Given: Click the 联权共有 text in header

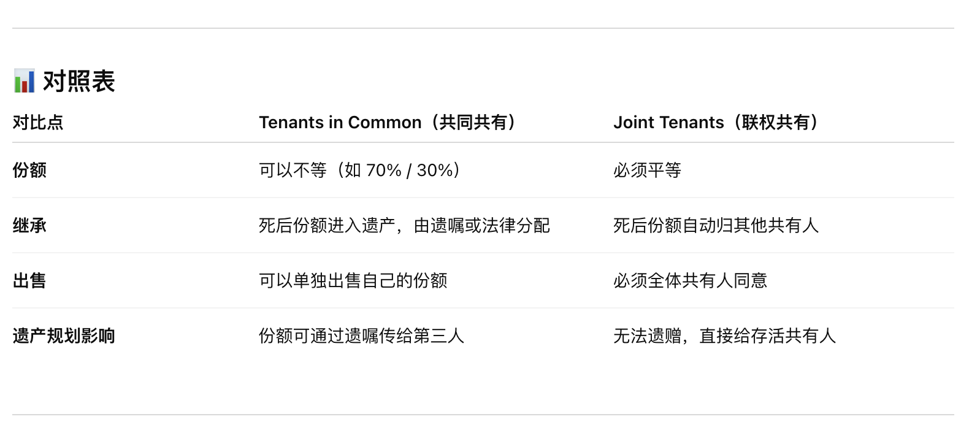Looking at the screenshot, I should pyautogui.click(x=776, y=122).
